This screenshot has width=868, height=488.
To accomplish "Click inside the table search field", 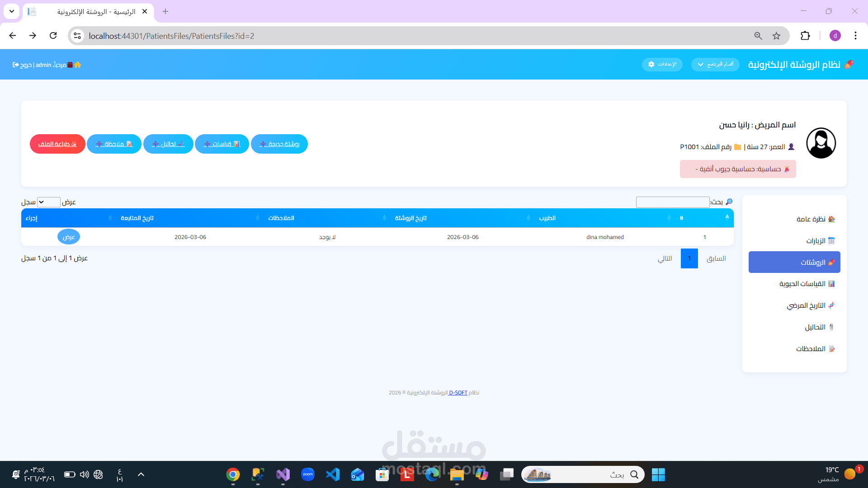I will coord(672,202).
